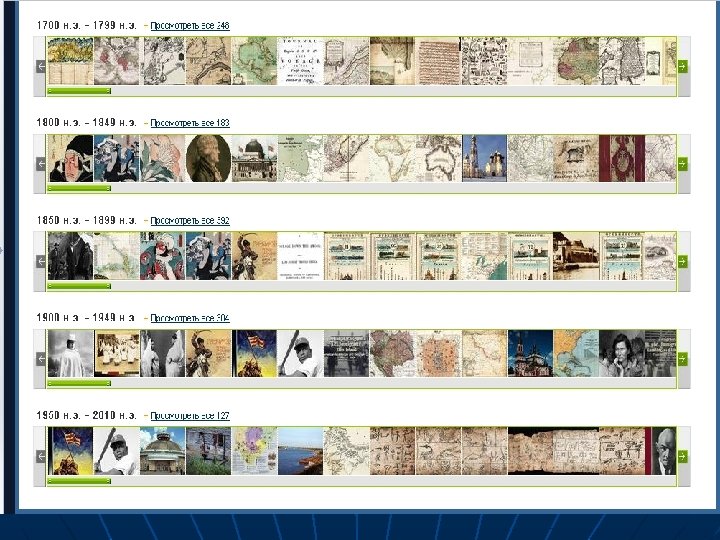720x540 pixels.
Task: Click right green arrow of 1950–2010 row
Action: (682, 456)
